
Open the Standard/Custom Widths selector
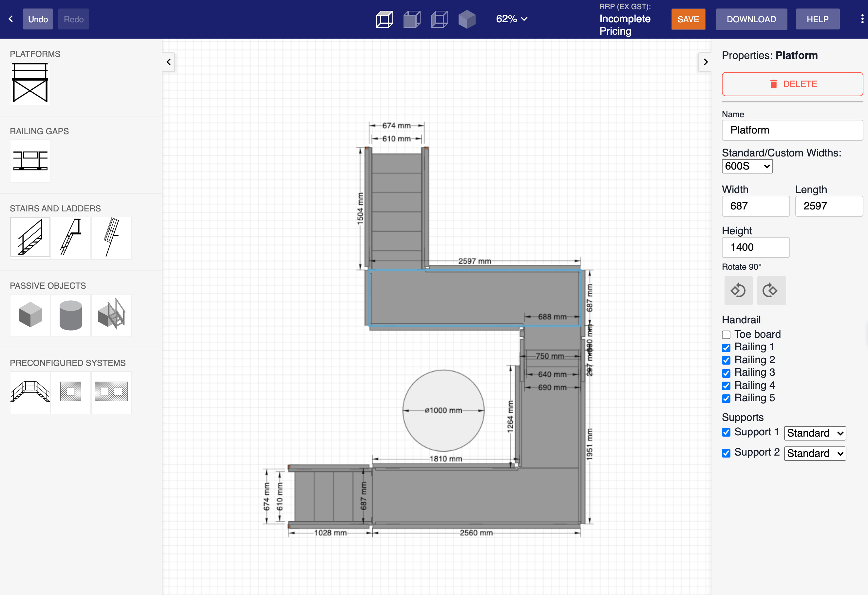pyautogui.click(x=747, y=166)
